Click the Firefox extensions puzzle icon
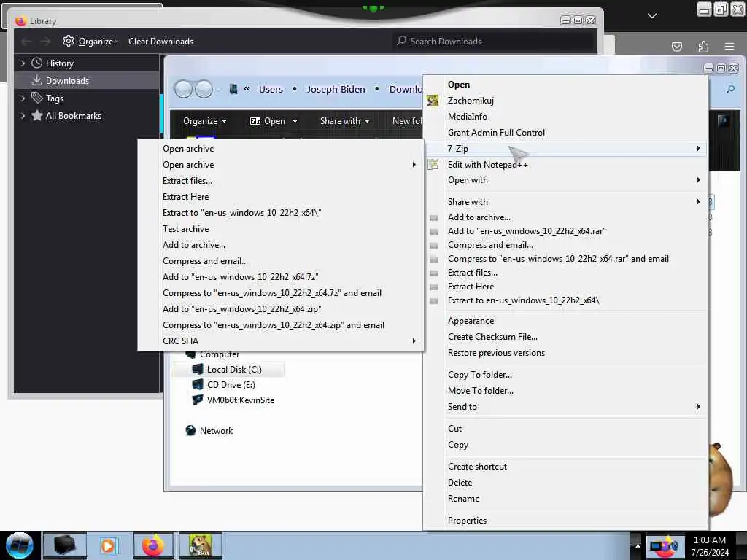The width and height of the screenshot is (747, 560). pyautogui.click(x=703, y=47)
